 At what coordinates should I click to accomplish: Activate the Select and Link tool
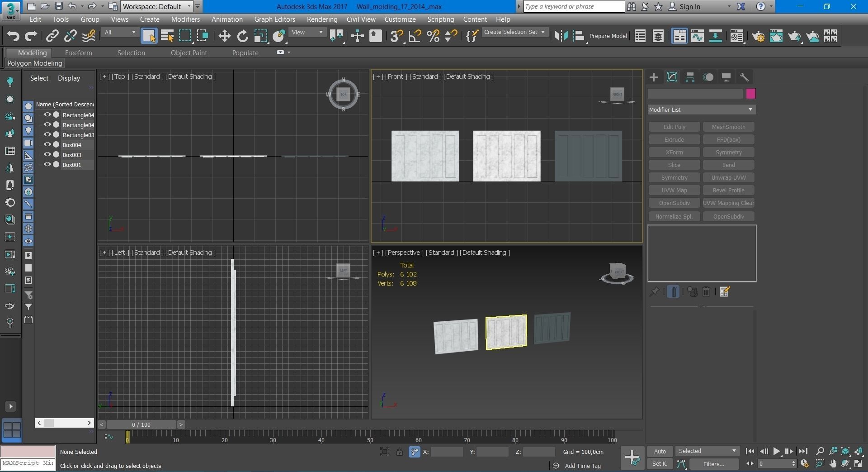click(52, 36)
